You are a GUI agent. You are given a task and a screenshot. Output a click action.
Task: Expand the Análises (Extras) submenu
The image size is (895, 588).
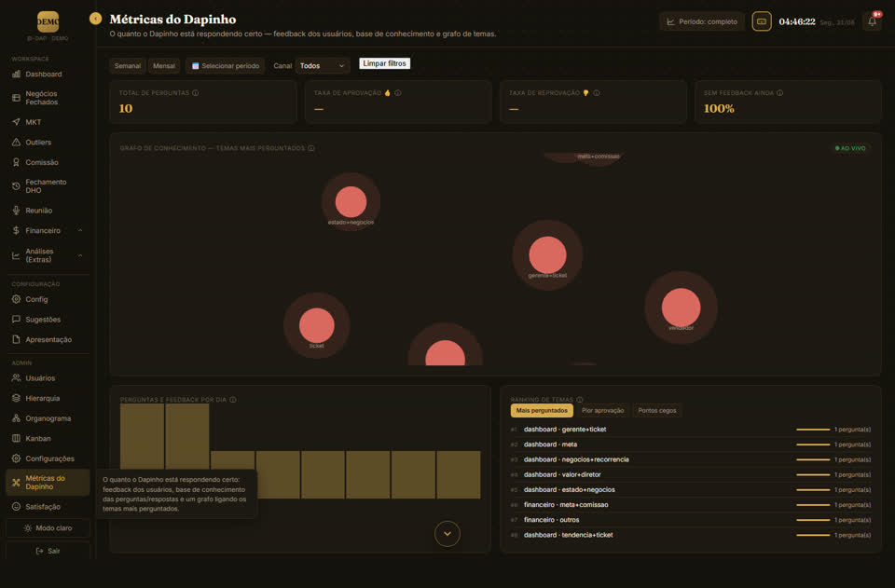(48, 255)
